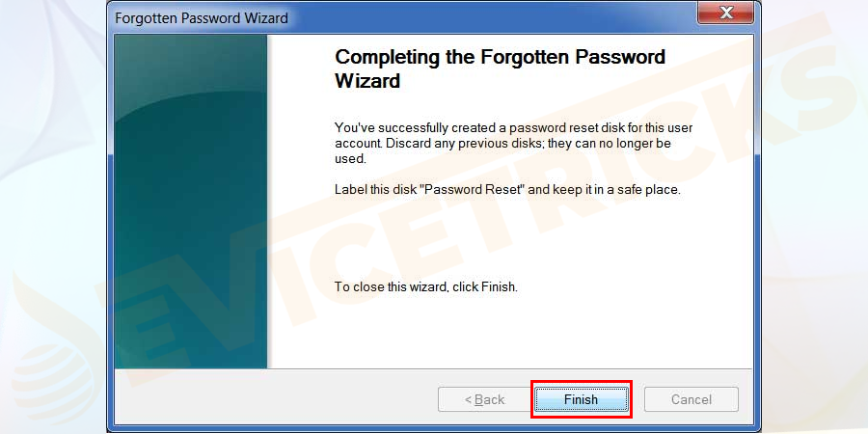
Task: Click the successfully created reset disk sentence
Action: 514,128
